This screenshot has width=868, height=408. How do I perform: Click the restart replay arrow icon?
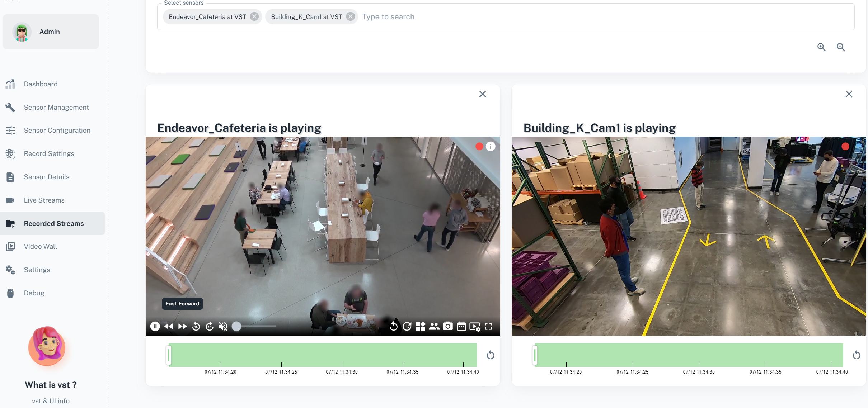394,326
